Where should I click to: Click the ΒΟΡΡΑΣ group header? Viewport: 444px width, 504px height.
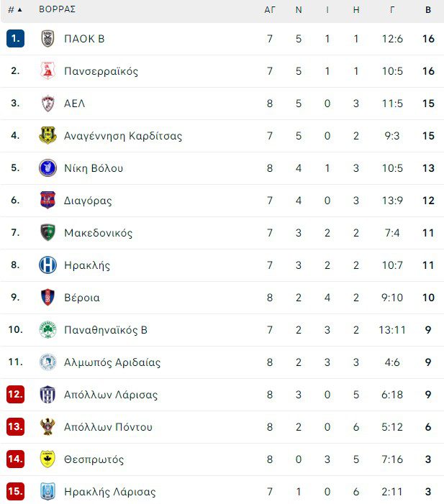coord(58,10)
